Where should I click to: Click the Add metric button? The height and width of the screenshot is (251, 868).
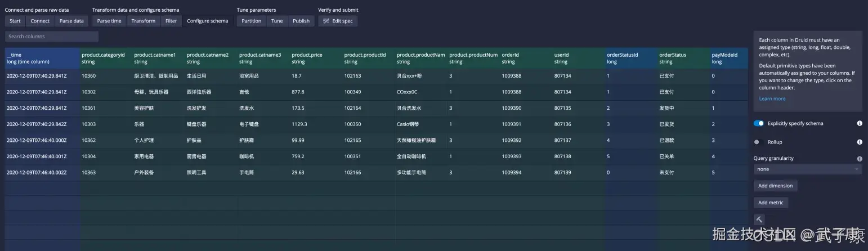[x=771, y=203]
